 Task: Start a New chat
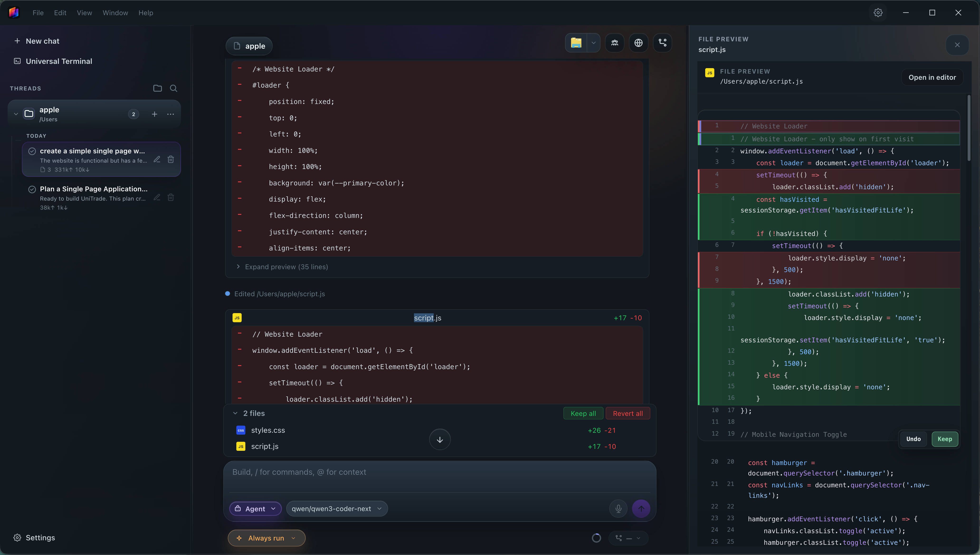click(37, 41)
